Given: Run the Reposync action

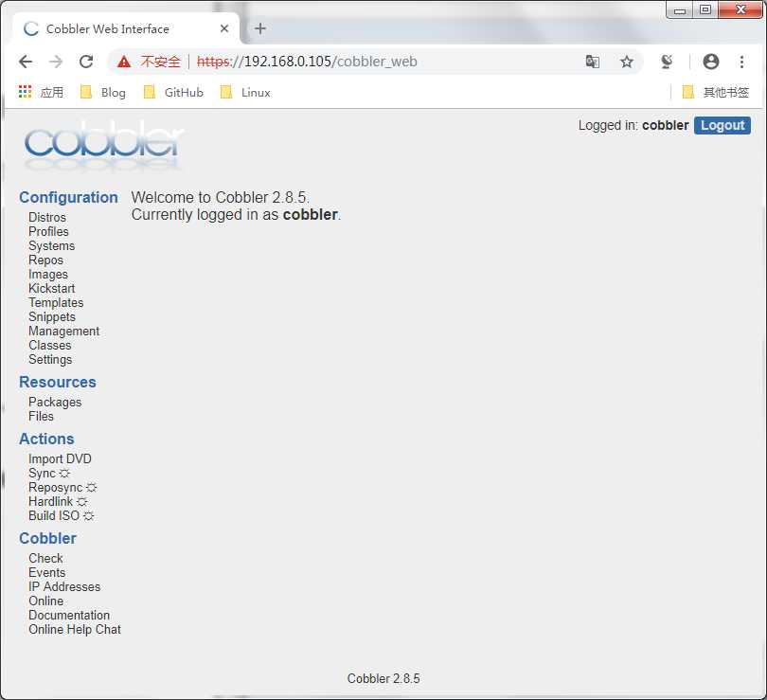Looking at the screenshot, I should click(62, 487).
